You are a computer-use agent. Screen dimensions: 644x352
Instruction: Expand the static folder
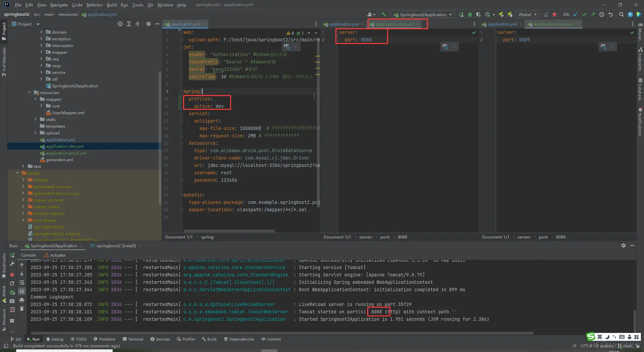pos(35,119)
